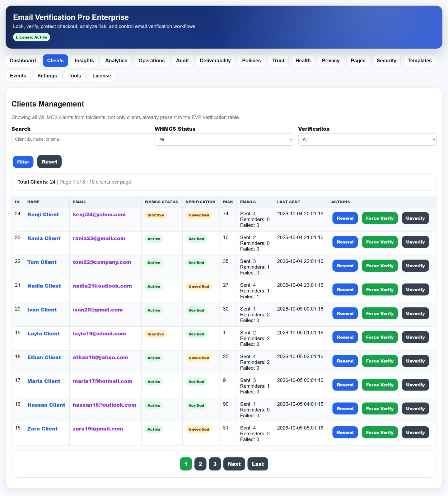Go to pagination page 3
This screenshot has height=496, width=448.
pos(215,464)
